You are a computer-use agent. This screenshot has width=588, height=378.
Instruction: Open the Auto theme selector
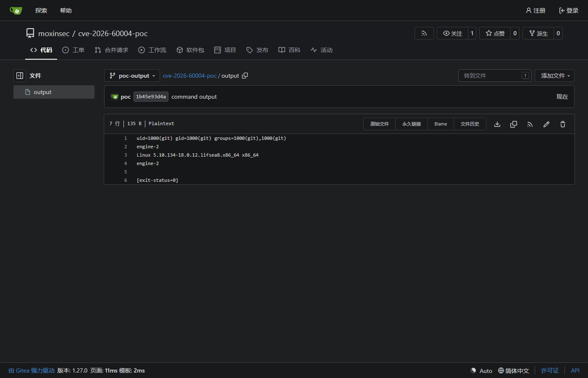point(481,370)
